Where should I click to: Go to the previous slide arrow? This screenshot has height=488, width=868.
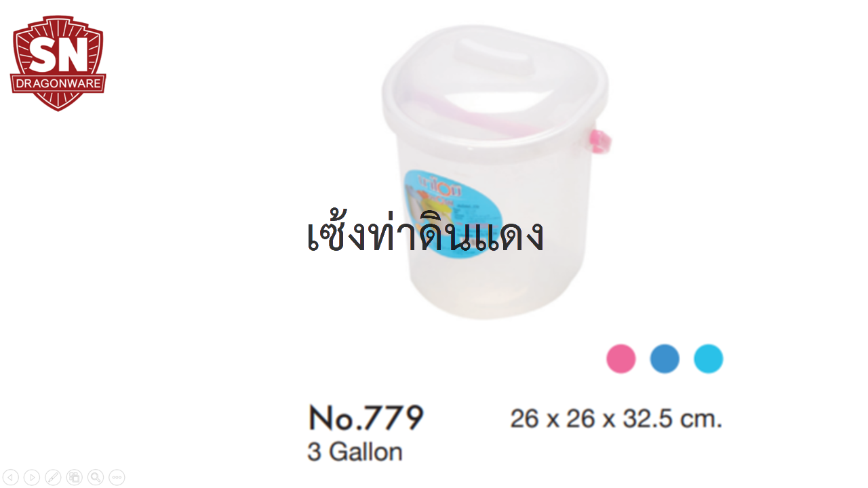(x=11, y=477)
